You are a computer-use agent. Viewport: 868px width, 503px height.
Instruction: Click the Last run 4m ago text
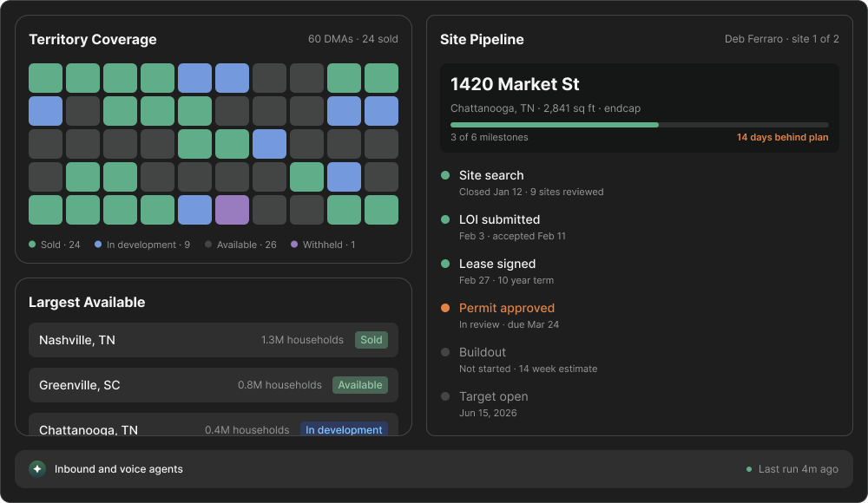799,469
